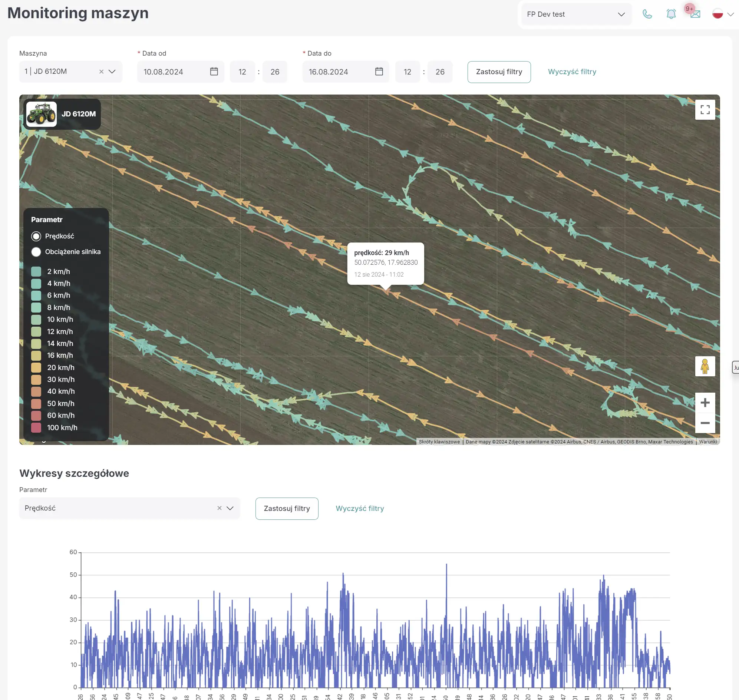Select the Street View pegman icon
739x700 pixels.
(705, 366)
